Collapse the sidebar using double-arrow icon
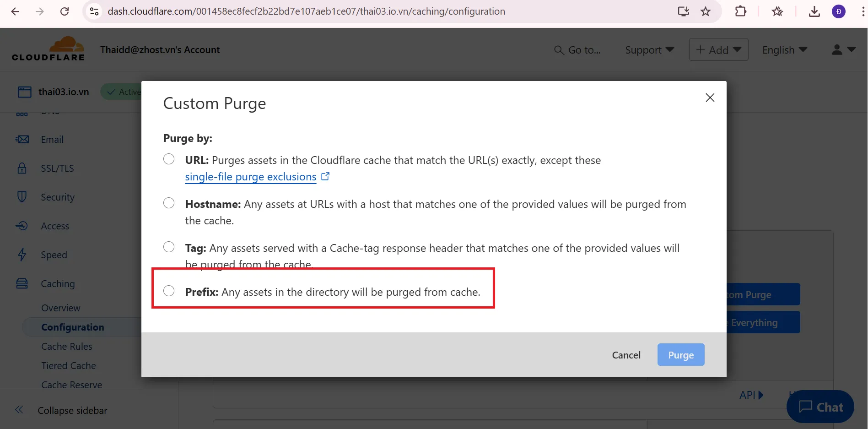This screenshot has width=868, height=429. coord(19,410)
